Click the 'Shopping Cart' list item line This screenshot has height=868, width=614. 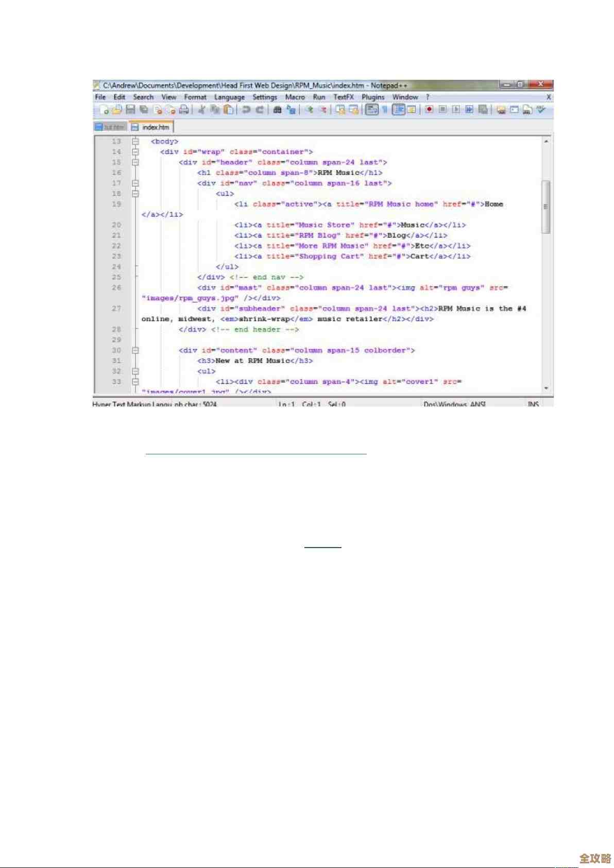click(352, 256)
